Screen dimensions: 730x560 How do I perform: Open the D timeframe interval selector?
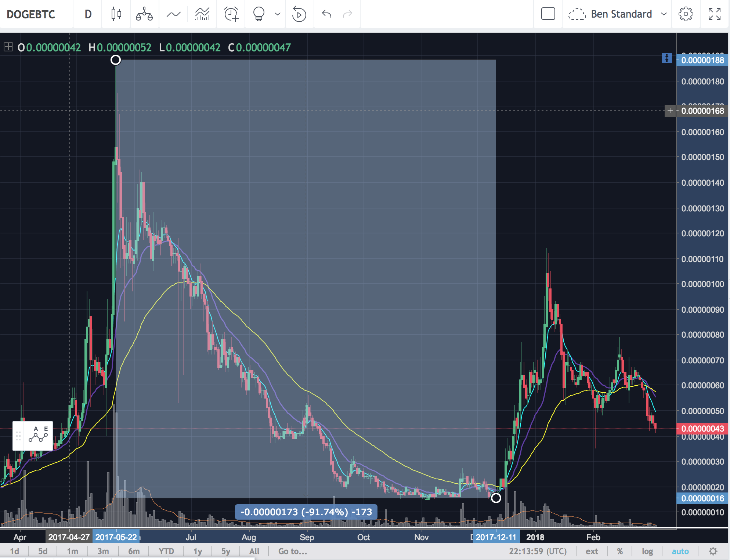point(88,14)
